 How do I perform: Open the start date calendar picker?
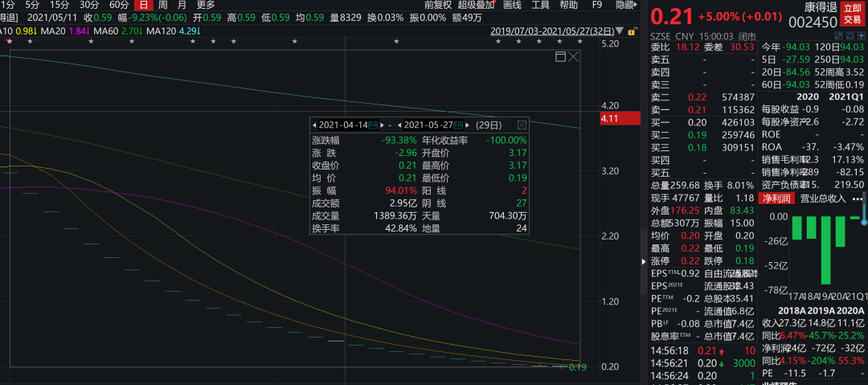pyautogui.click(x=373, y=125)
